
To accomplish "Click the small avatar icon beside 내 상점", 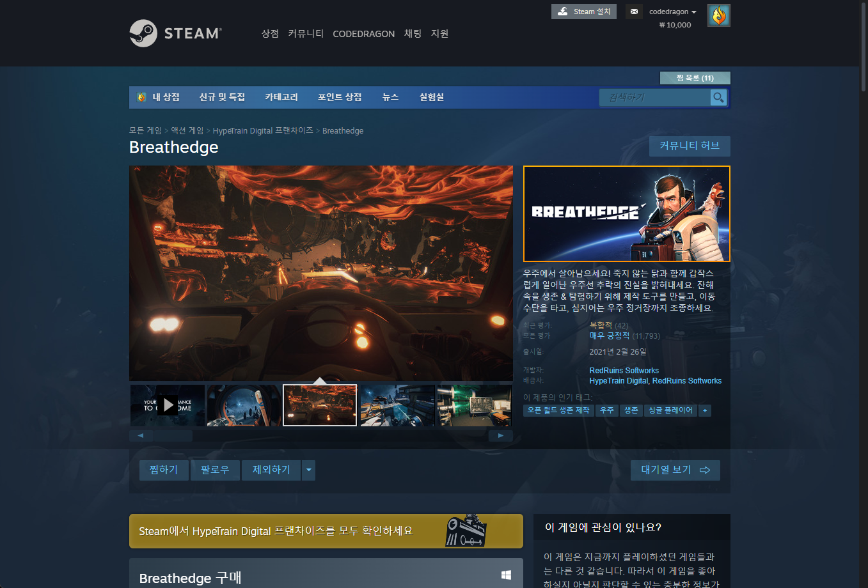I will coord(142,97).
